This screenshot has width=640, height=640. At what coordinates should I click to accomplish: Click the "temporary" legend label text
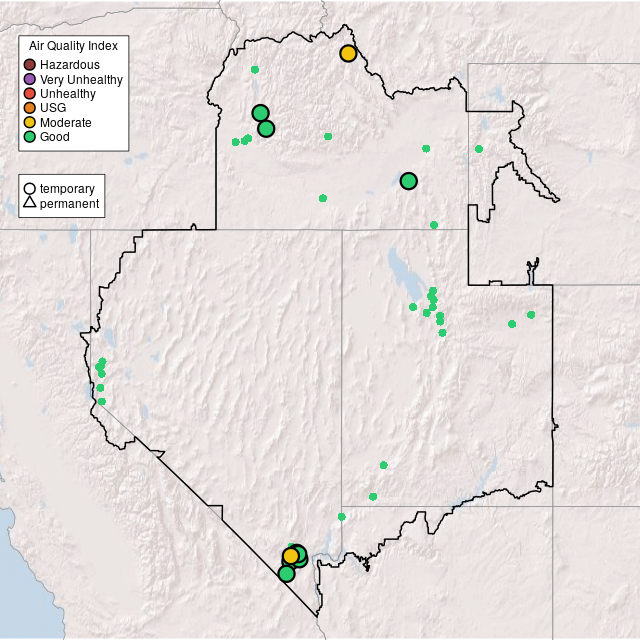pyautogui.click(x=67, y=188)
